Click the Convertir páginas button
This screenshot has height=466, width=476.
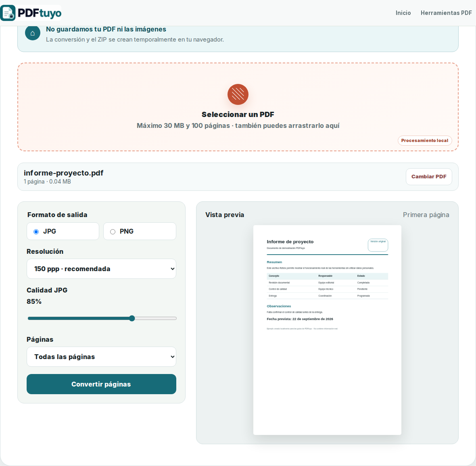101,384
